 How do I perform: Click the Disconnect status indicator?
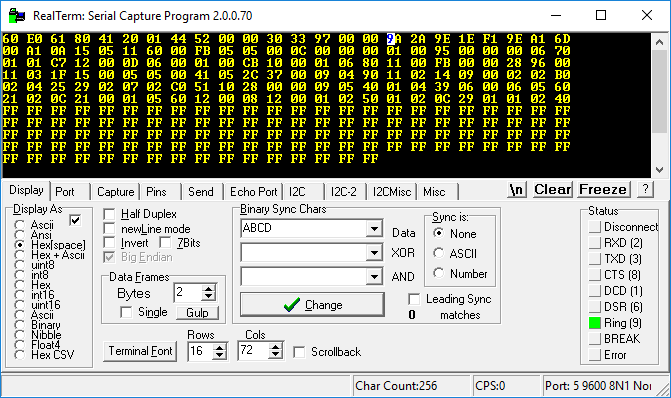click(595, 227)
